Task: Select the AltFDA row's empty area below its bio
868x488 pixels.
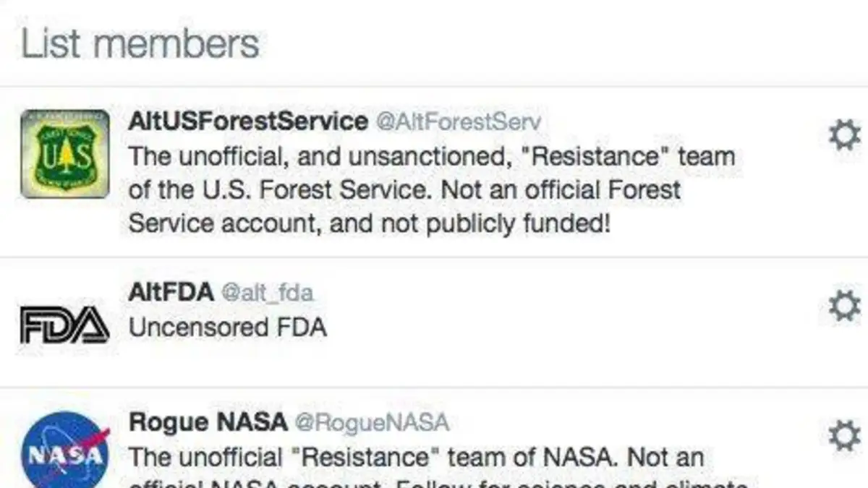Action: point(434,365)
